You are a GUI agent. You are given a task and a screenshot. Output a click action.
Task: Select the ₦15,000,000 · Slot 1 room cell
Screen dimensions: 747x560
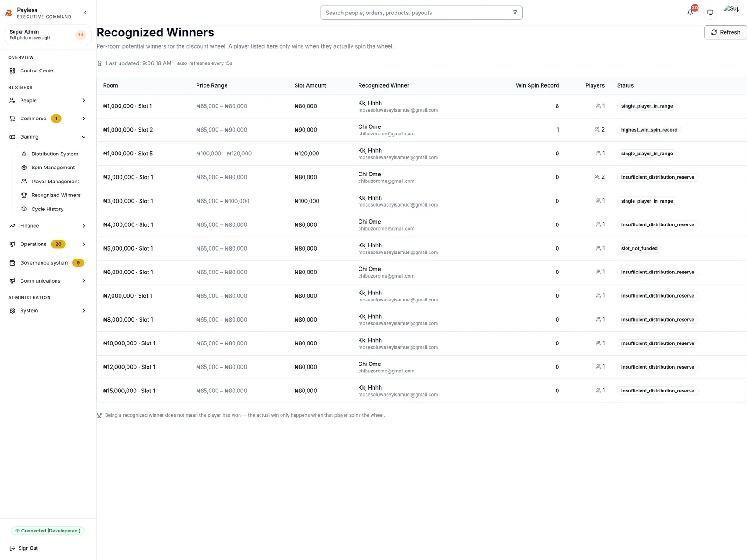[x=129, y=391]
